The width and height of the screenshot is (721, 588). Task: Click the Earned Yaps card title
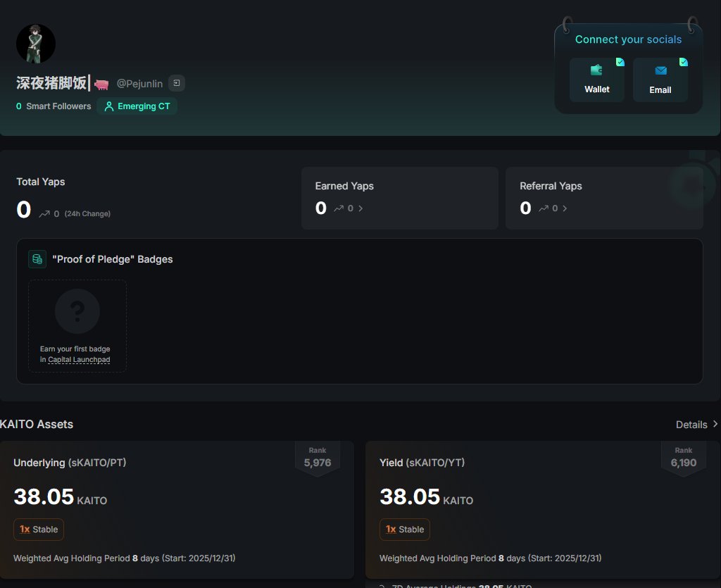coord(344,186)
